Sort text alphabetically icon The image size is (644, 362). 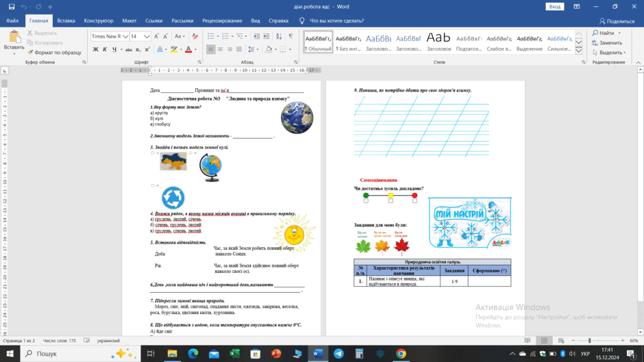279,36
